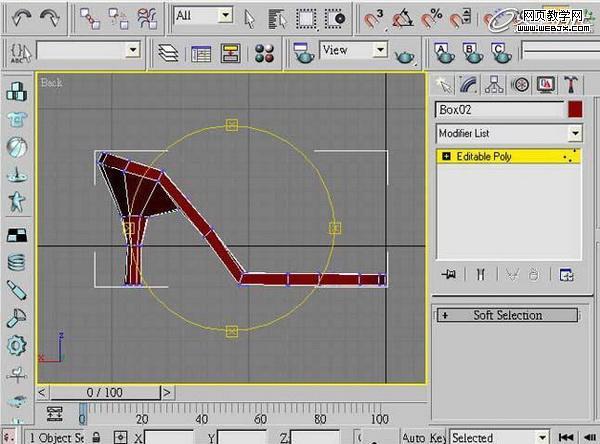Click the Undo arrow icon
600x444 pixels.
coord(20,17)
